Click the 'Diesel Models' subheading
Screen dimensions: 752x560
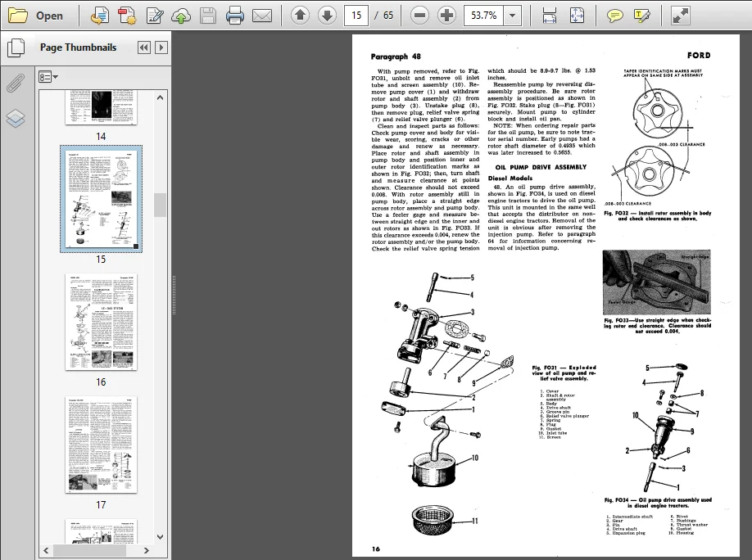(510, 178)
